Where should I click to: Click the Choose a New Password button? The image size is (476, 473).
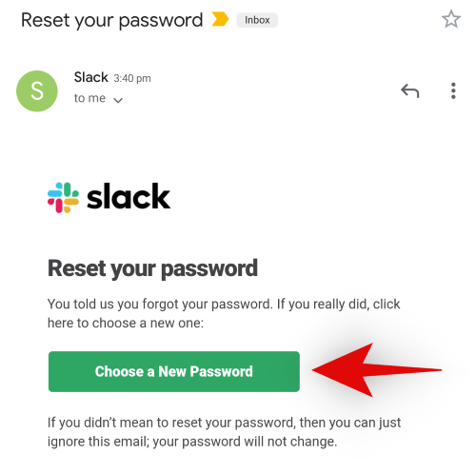[174, 371]
